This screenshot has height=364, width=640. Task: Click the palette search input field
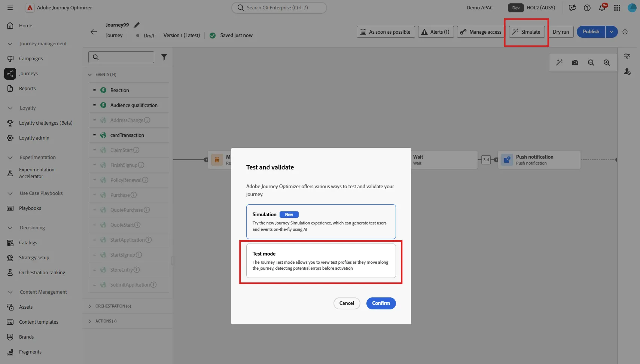pyautogui.click(x=121, y=57)
